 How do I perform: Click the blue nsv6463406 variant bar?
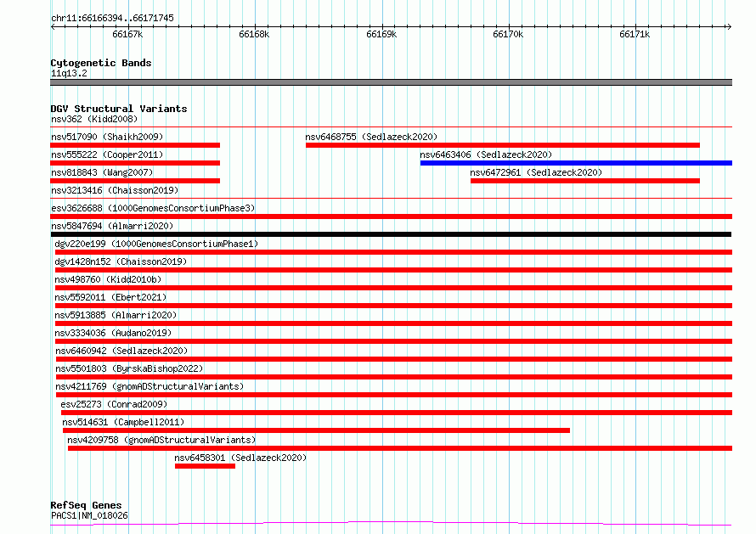[576, 163]
